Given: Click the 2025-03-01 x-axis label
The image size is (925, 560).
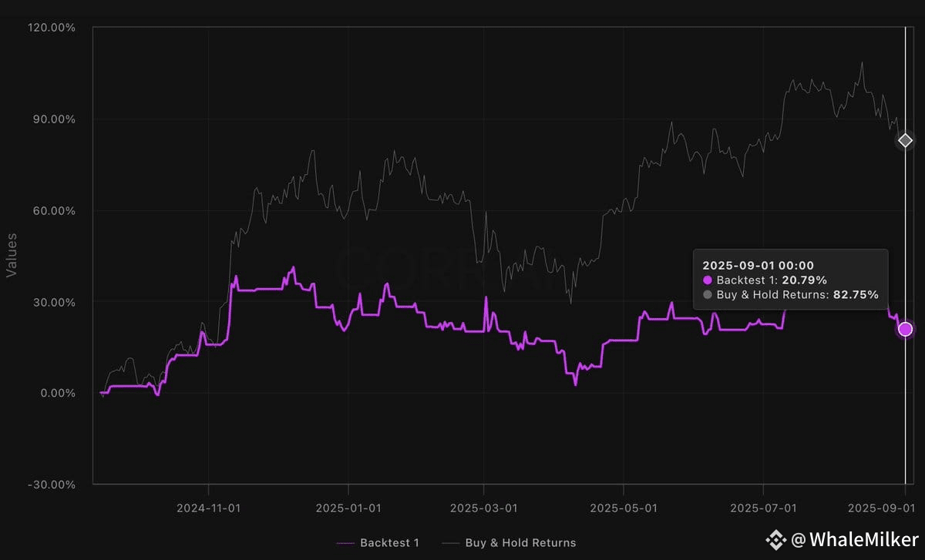Looking at the screenshot, I should [483, 508].
